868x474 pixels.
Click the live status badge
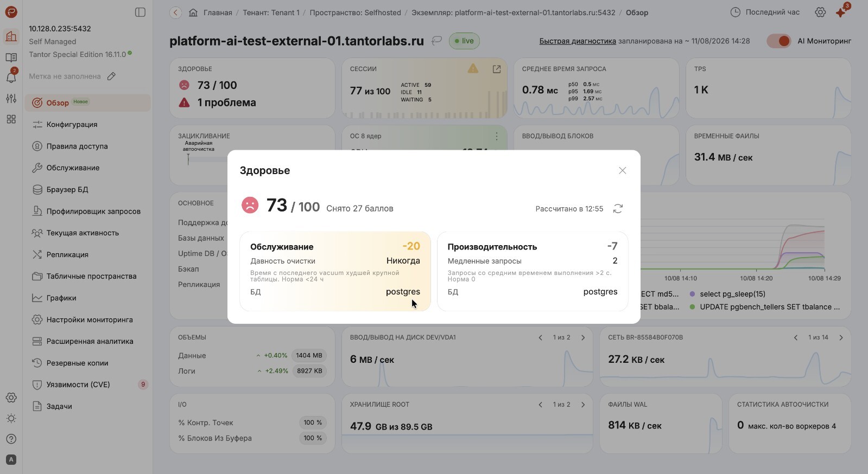coord(464,41)
